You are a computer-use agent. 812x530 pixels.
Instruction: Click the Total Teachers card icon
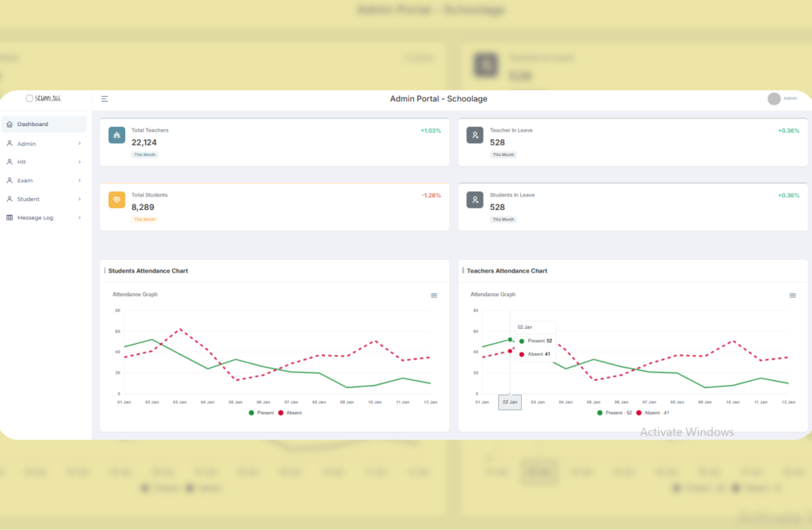117,135
